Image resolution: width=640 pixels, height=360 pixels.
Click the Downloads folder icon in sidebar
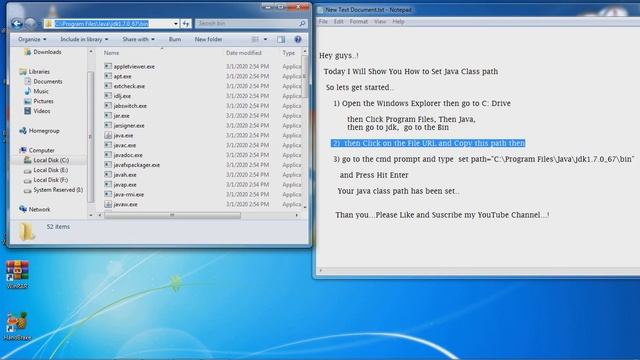[28, 52]
